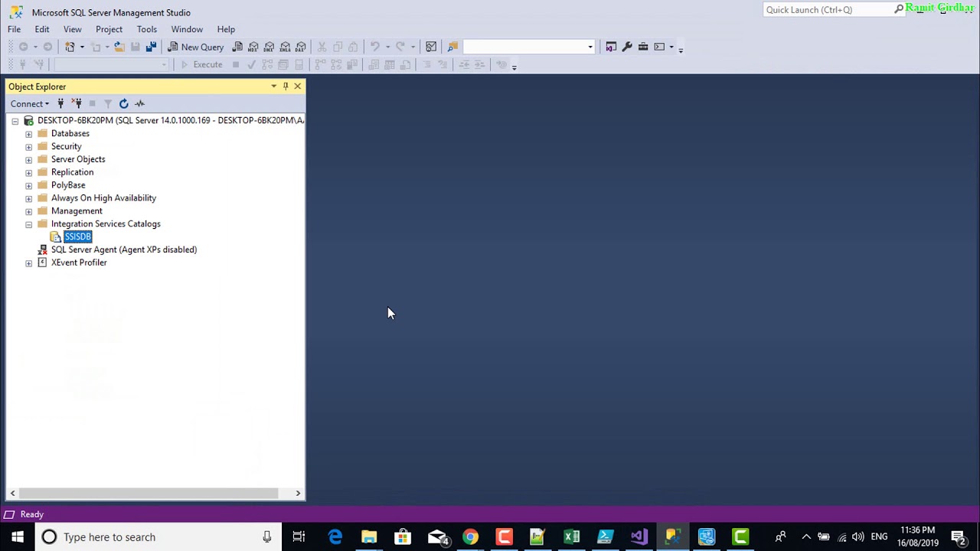Select SQL Server Agent (Agent XPs disabled)
The image size is (980, 551).
(x=124, y=249)
